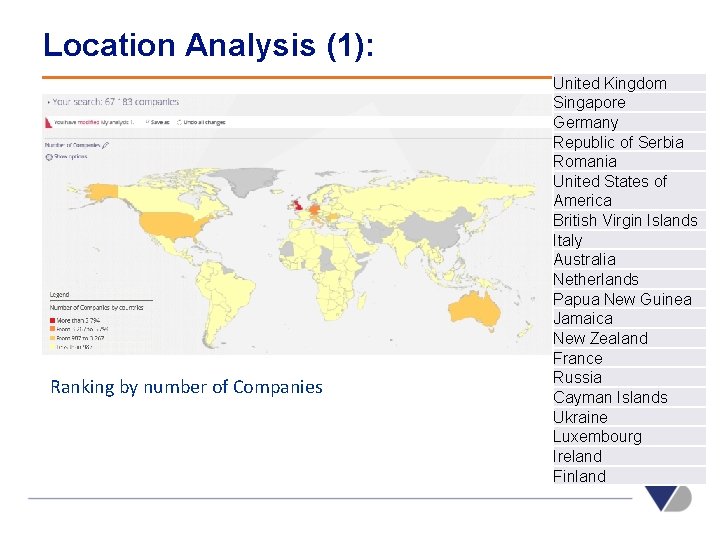720x540 pixels.
Task: Click the 'Legend' heading on the map
Action: pyautogui.click(x=59, y=294)
